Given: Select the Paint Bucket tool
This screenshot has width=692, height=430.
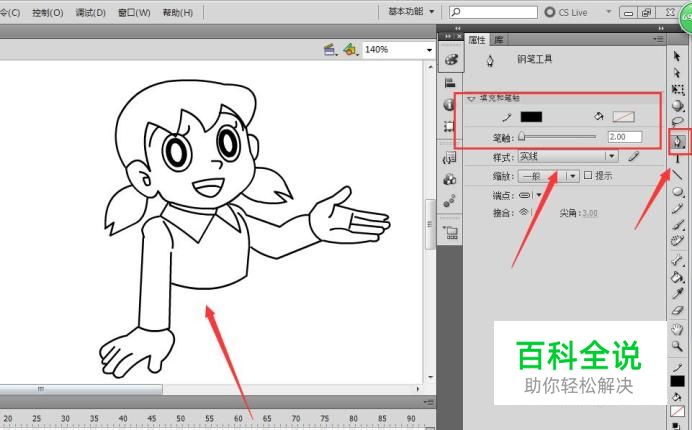Looking at the screenshot, I should click(x=677, y=277).
